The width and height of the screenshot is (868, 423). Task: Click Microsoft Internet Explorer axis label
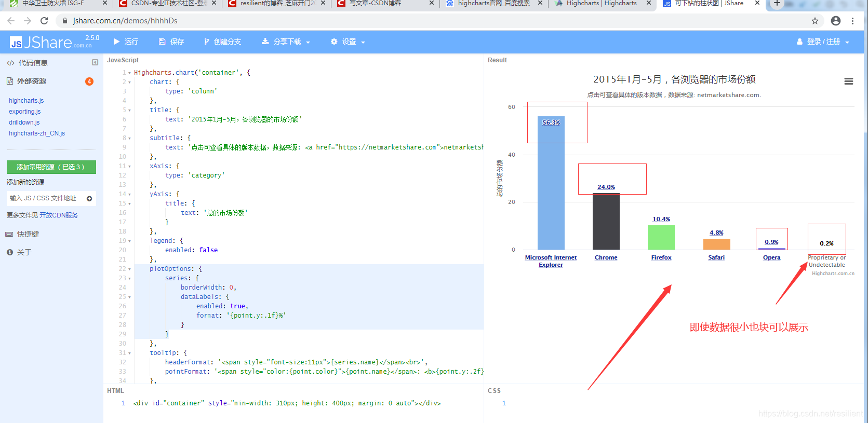click(551, 261)
